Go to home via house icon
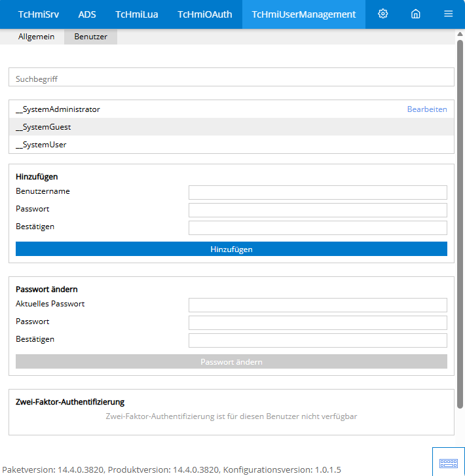The width and height of the screenshot is (465, 476). (415, 14)
